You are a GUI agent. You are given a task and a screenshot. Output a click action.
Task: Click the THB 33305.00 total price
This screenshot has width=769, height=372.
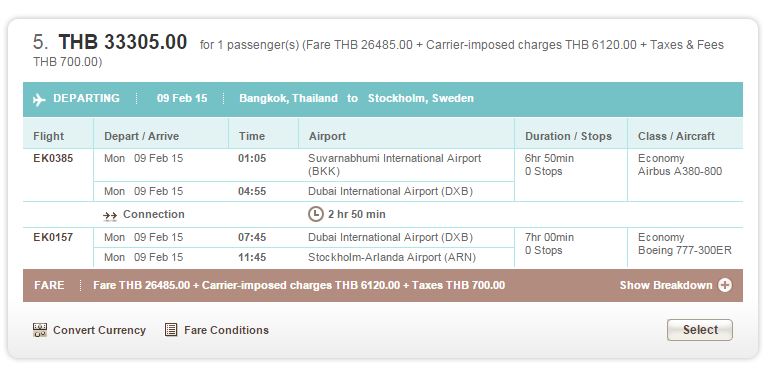123,42
